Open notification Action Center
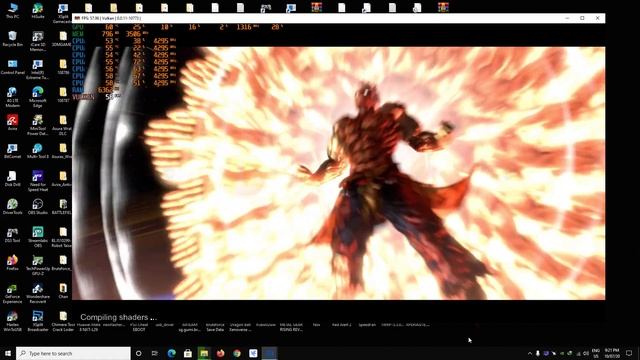Viewport: 640px width, 360px height. [629, 353]
